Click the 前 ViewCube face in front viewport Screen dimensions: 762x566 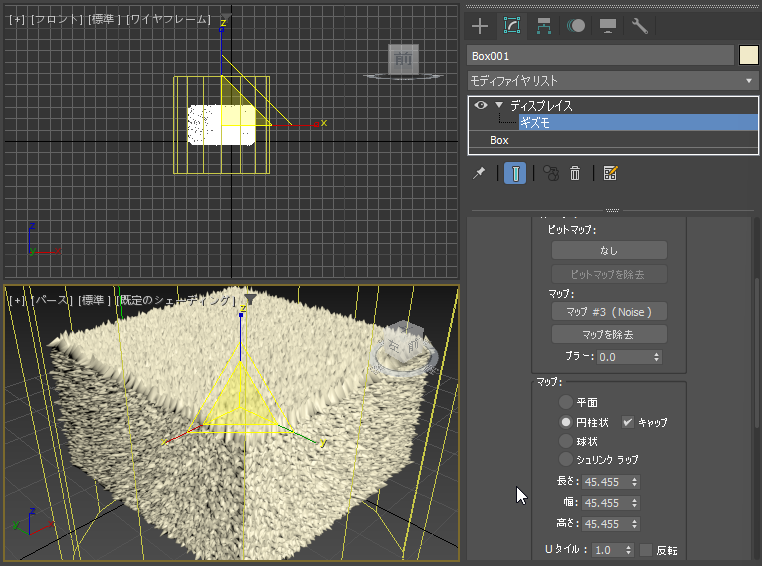pyautogui.click(x=403, y=59)
